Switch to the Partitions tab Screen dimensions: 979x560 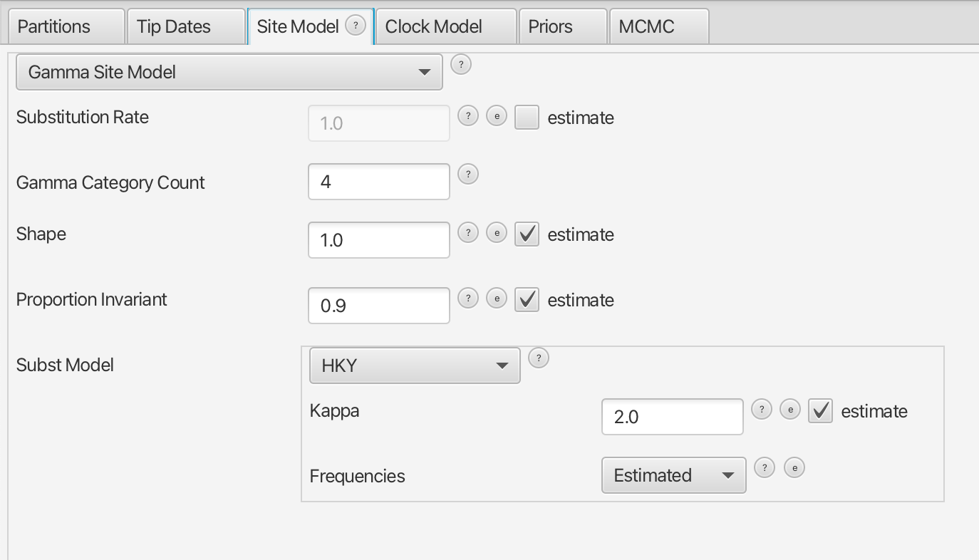tap(66, 27)
